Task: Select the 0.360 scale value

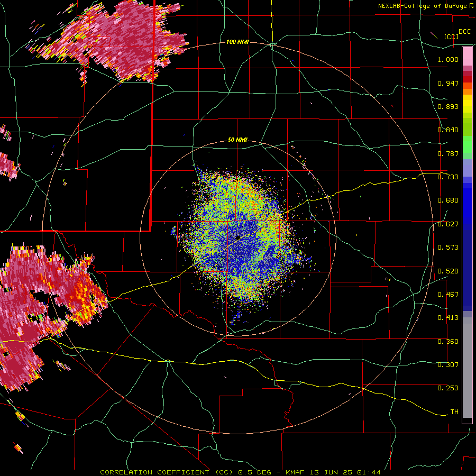Action: pyautogui.click(x=448, y=342)
